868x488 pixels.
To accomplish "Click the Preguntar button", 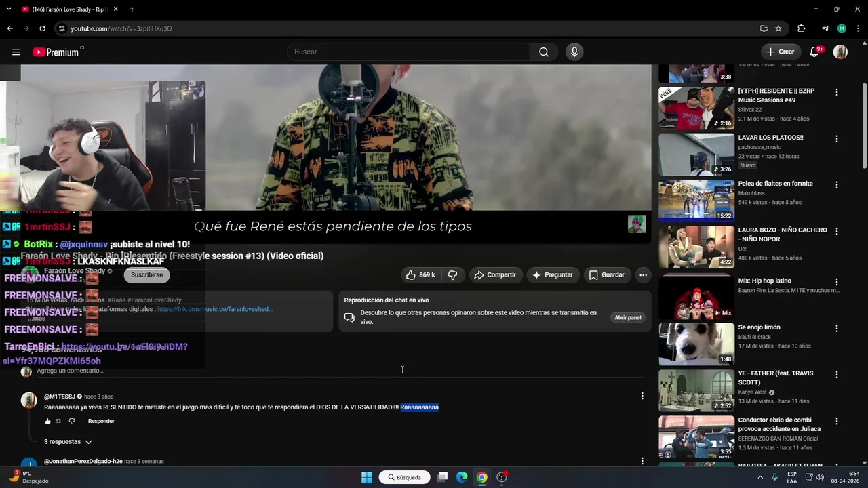I will [553, 275].
